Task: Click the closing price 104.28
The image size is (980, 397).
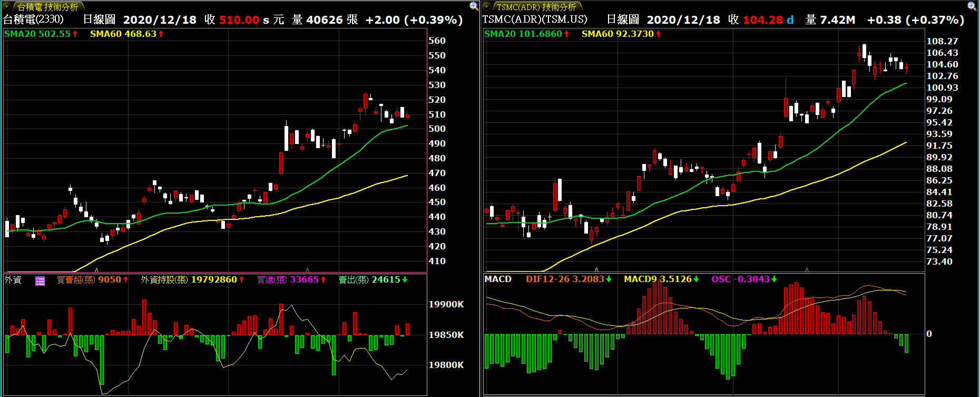Action: (x=763, y=20)
